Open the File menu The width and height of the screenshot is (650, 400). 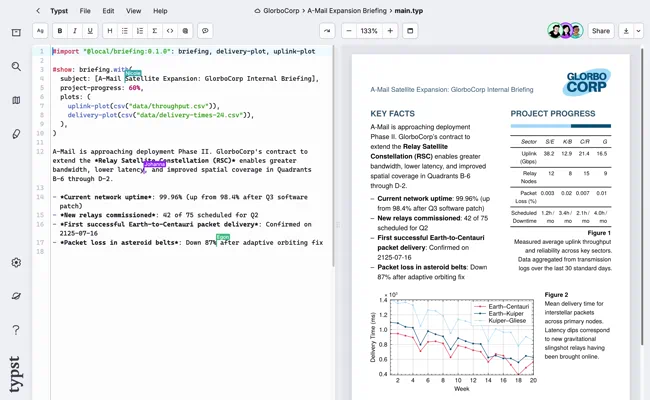pyautogui.click(x=85, y=11)
